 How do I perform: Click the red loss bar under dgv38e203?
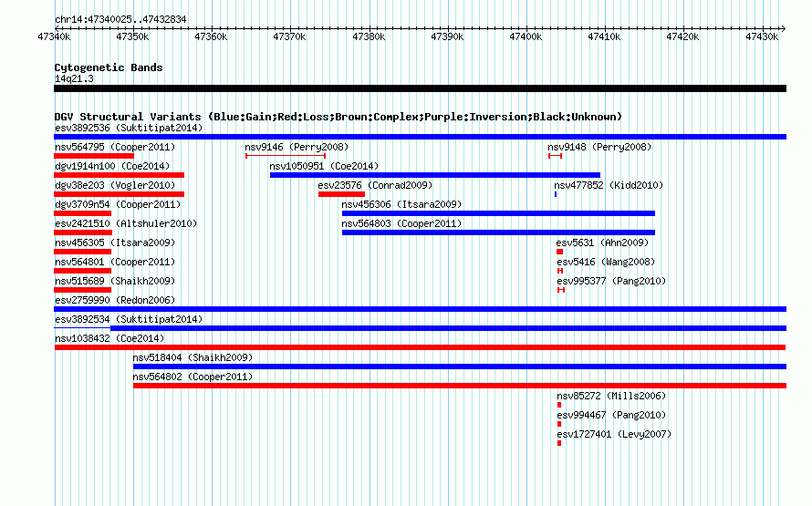pos(120,194)
